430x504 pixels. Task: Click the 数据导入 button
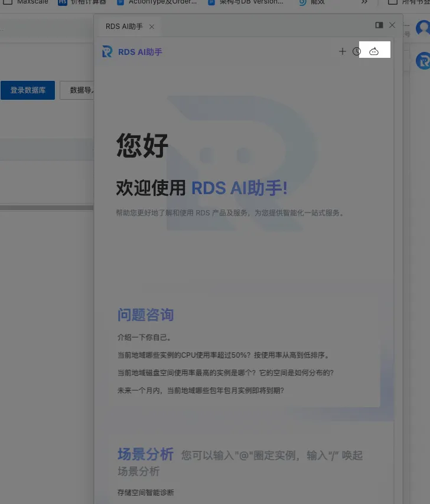pyautogui.click(x=77, y=90)
